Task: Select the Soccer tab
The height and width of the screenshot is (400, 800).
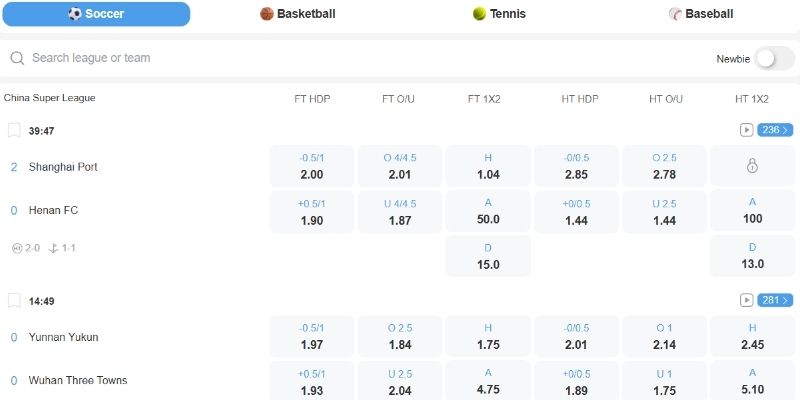Action: [x=96, y=14]
